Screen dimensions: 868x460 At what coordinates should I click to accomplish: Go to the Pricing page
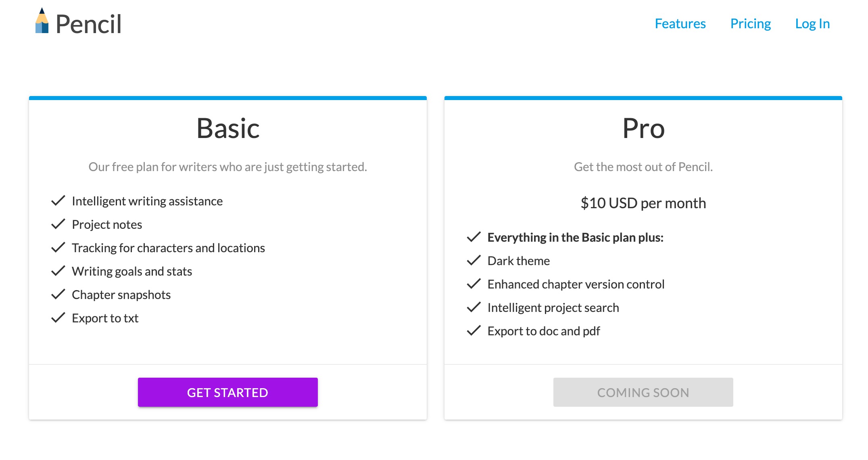point(750,24)
